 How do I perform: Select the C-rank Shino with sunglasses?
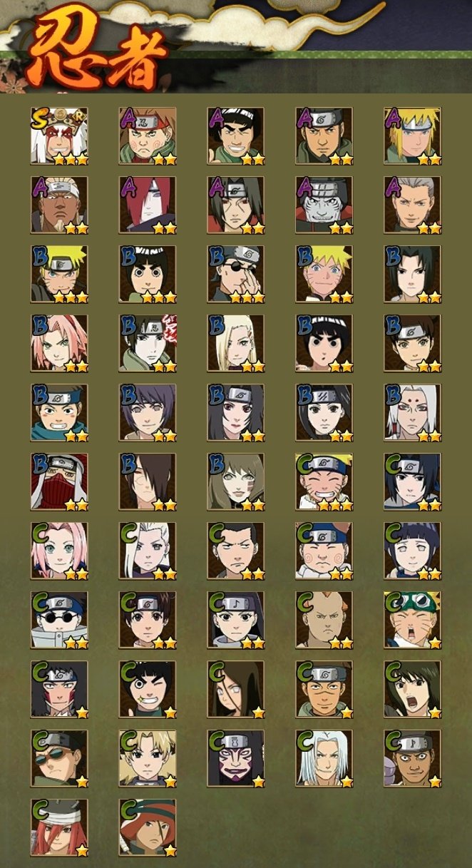point(59,621)
